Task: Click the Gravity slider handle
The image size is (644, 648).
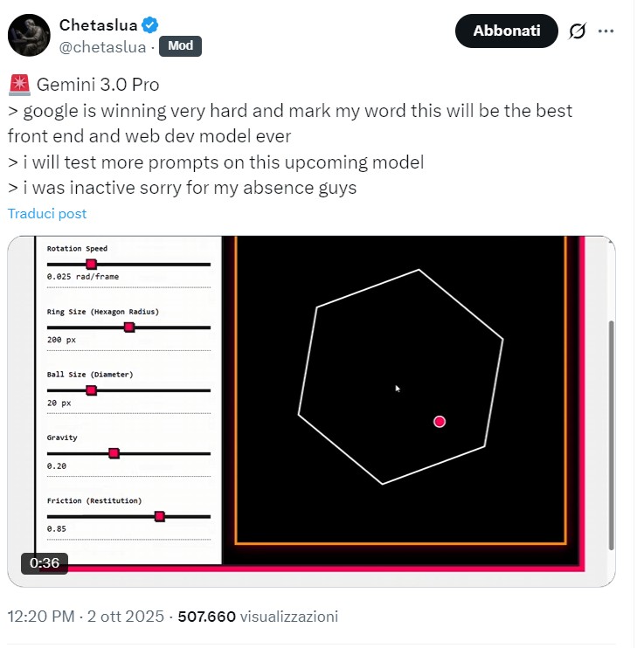Action: click(x=114, y=453)
